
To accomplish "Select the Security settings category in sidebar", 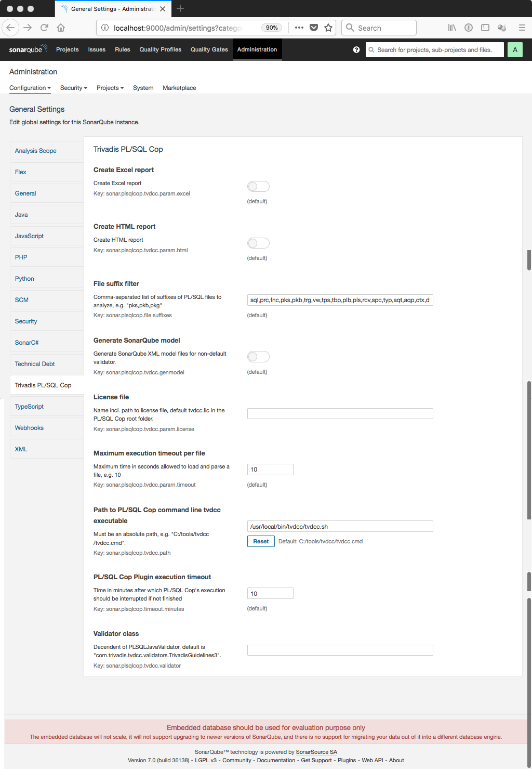I will point(47,321).
